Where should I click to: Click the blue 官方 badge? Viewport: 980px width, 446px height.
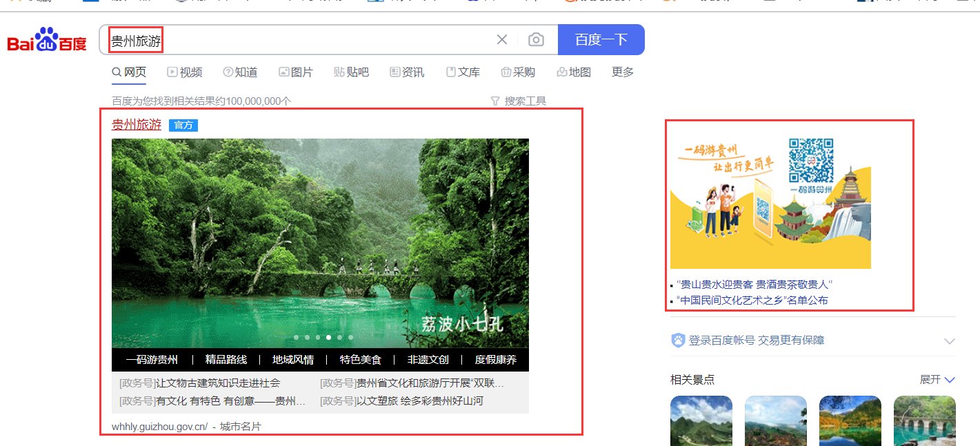pyautogui.click(x=183, y=125)
